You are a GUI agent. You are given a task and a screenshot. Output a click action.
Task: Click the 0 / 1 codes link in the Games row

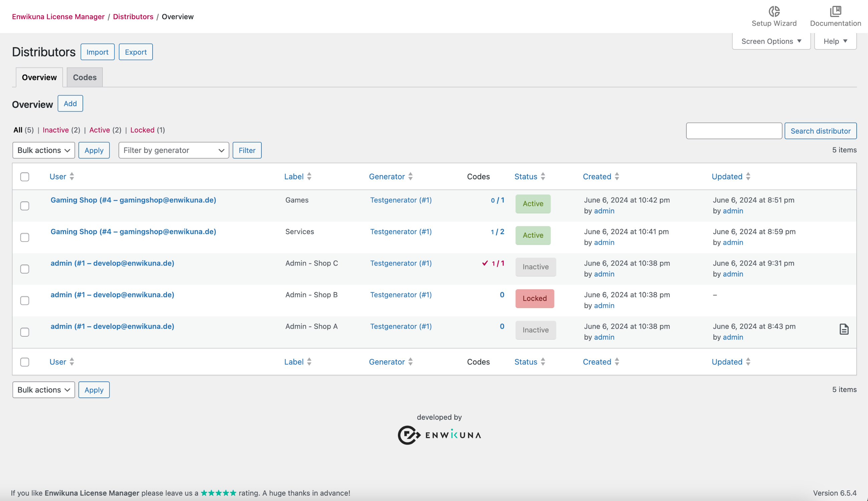pos(497,200)
